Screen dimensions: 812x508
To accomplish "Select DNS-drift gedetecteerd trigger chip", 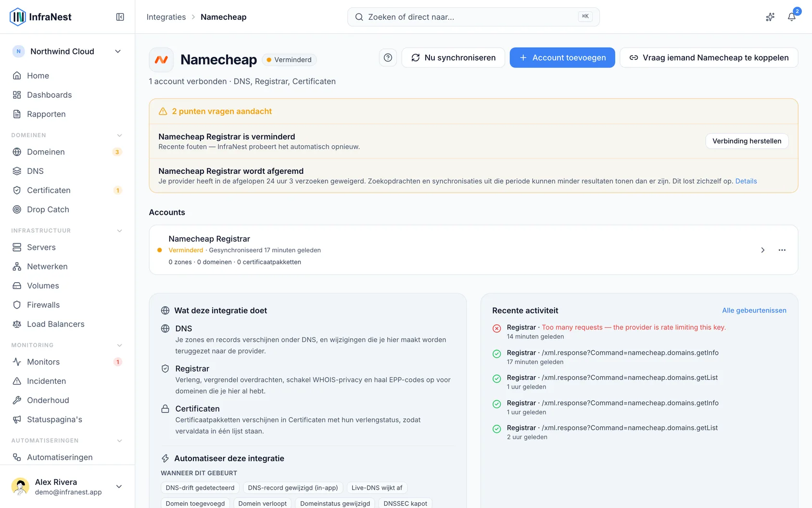I will 200,488.
